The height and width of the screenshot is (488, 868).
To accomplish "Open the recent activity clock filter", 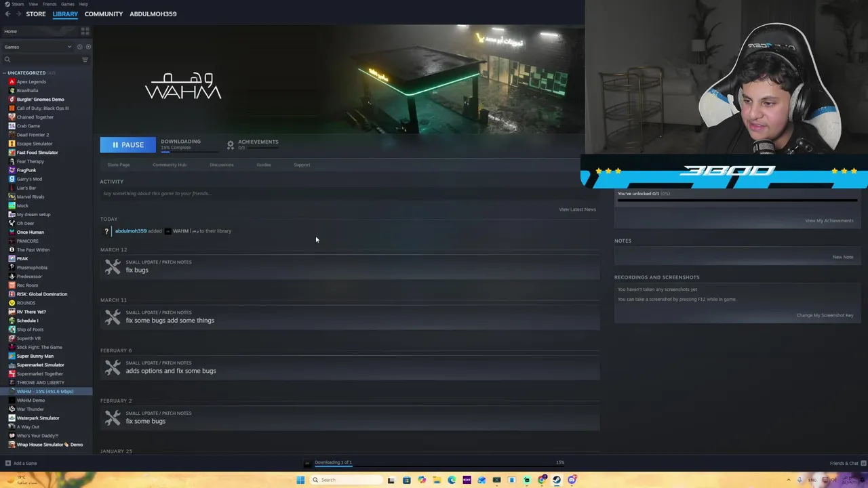I will point(79,47).
